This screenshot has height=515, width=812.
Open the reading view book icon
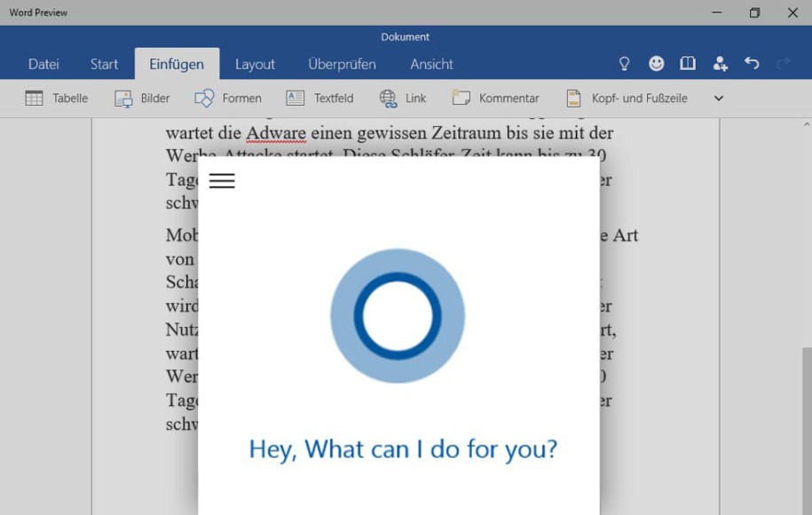point(688,63)
